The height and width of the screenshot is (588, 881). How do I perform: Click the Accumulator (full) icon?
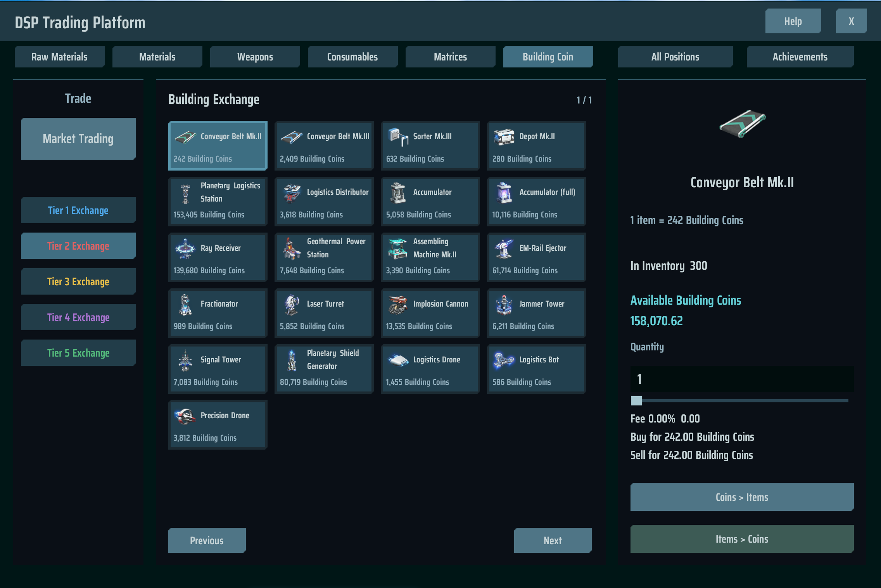[504, 193]
